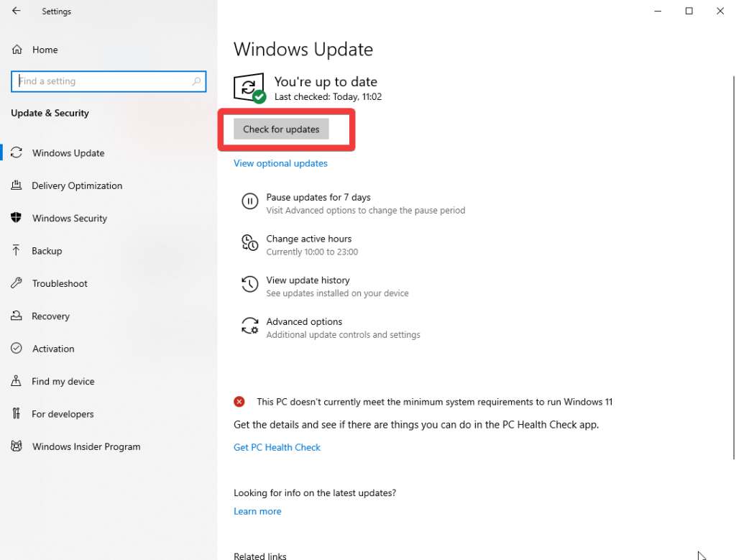Click the 'Last checked: Today, 11:02' text

click(328, 97)
